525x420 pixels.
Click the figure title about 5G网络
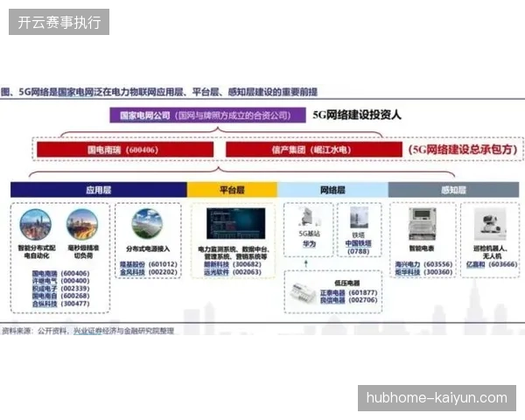point(158,92)
